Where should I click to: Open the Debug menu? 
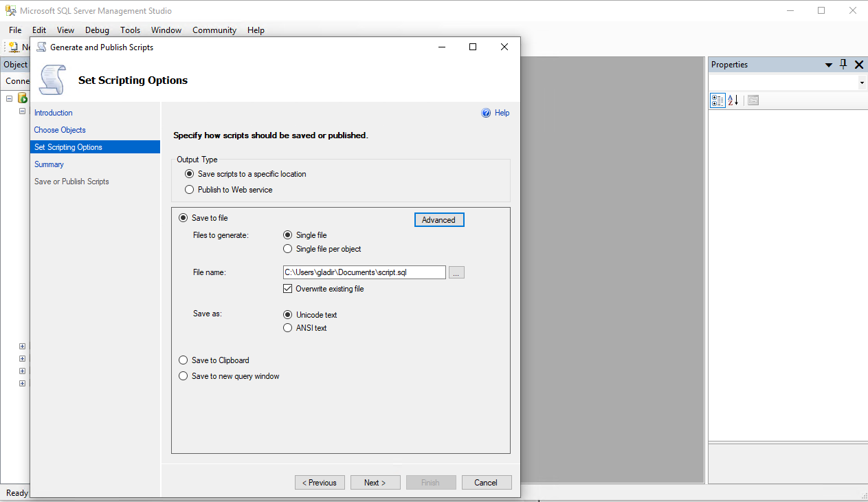[x=97, y=30]
